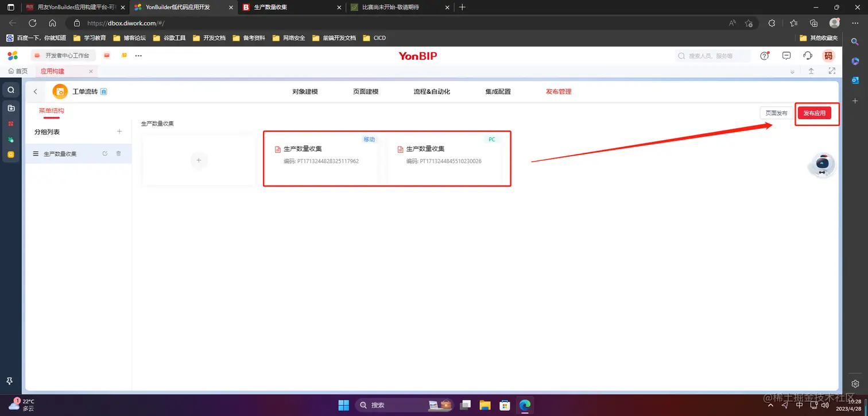Click the Edge browser icon on the taskbar
The image size is (868, 416).
[524, 405]
